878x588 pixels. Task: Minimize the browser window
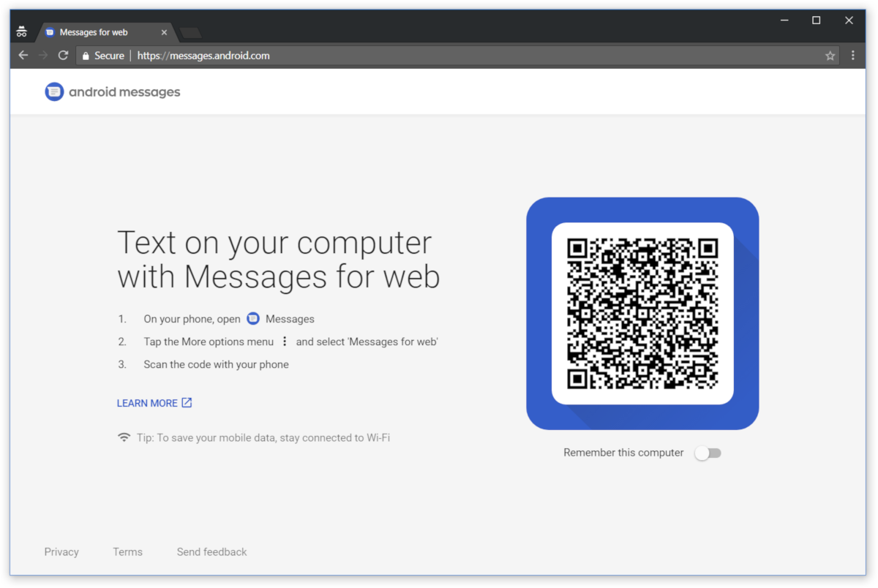pos(784,20)
